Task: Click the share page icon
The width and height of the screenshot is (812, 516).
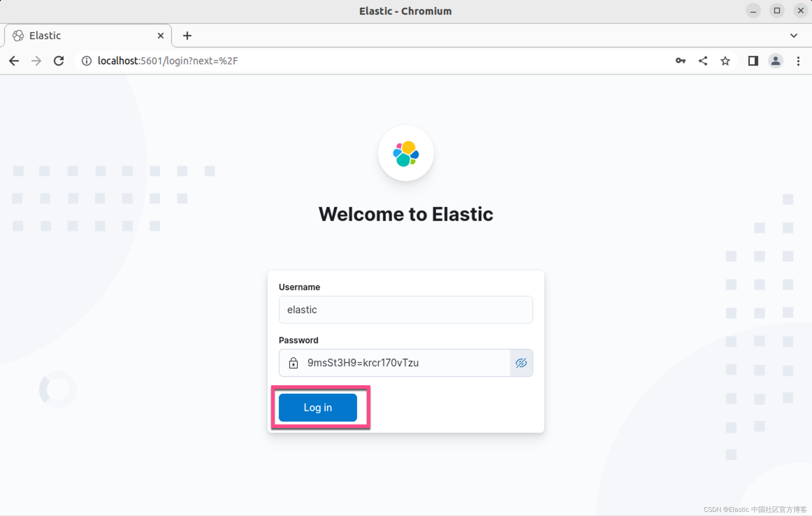Action: [703, 61]
